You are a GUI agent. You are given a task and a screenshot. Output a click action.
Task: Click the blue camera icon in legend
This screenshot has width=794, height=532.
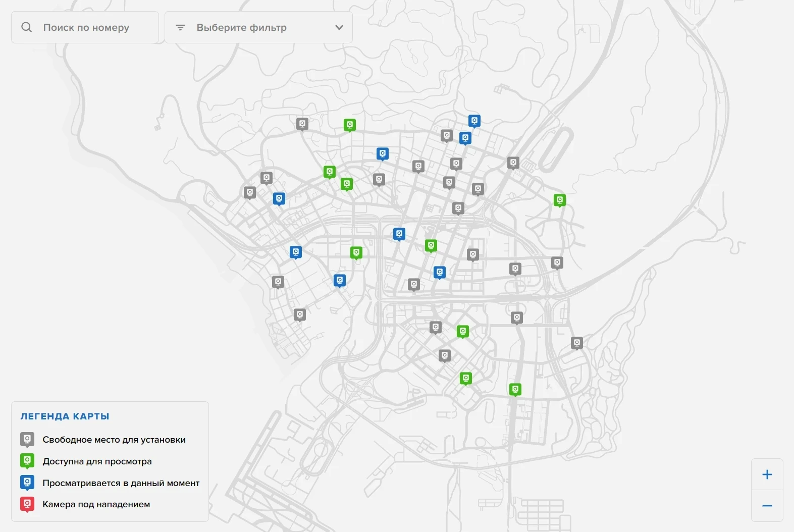(x=27, y=483)
